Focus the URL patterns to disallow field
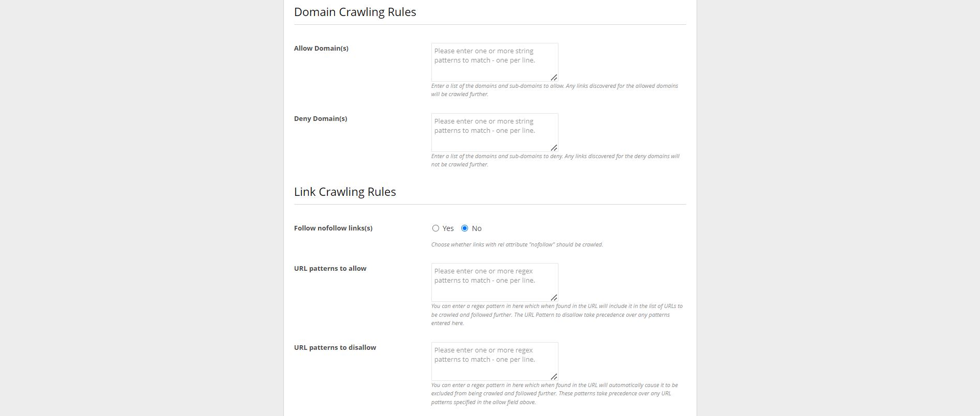Image resolution: width=980 pixels, height=416 pixels. pyautogui.click(x=494, y=361)
